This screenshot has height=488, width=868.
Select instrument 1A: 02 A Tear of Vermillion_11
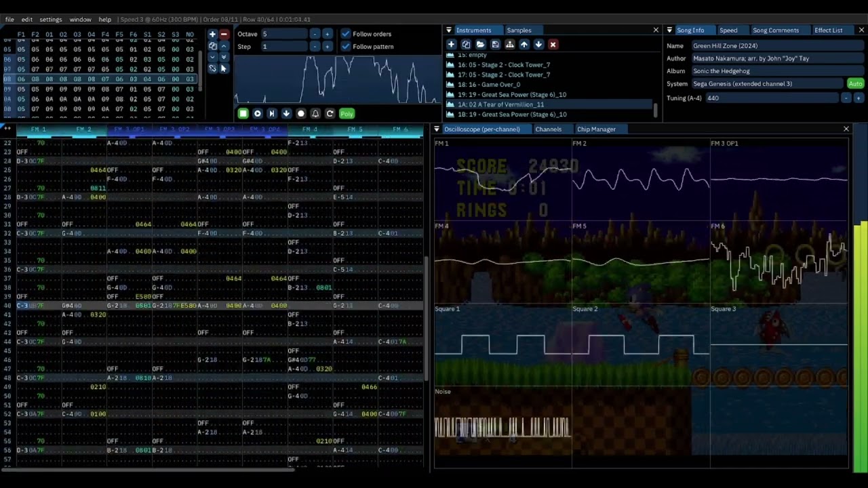coord(548,104)
